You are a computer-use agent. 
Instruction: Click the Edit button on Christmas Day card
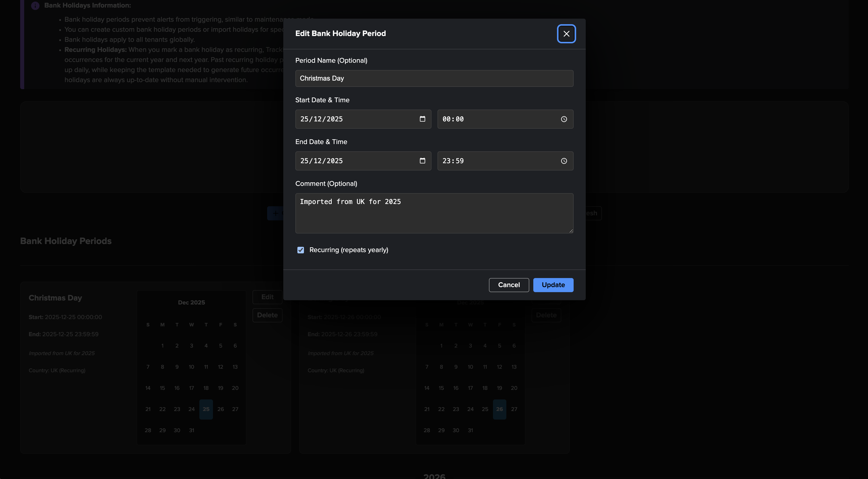click(x=267, y=297)
